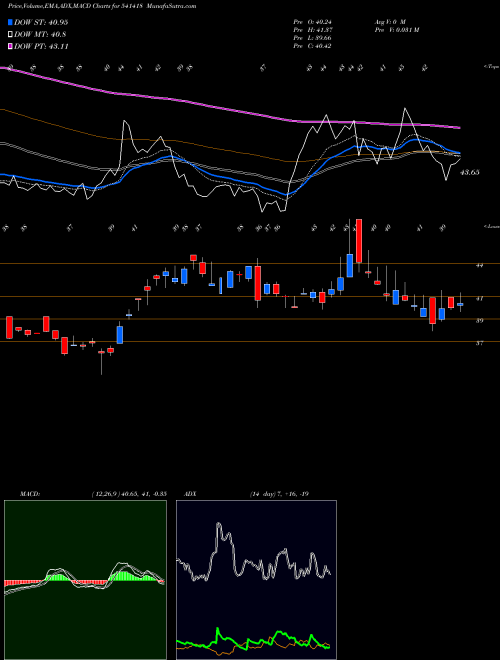Click the blue DOW ST legend swatch
This screenshot has width=500, height=660.
(x=11, y=22)
